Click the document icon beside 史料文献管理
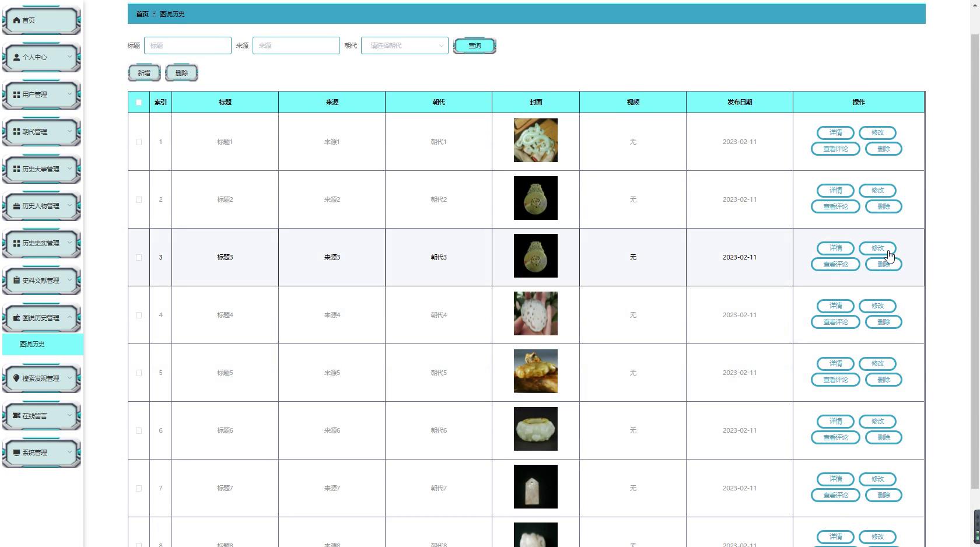 pos(16,280)
